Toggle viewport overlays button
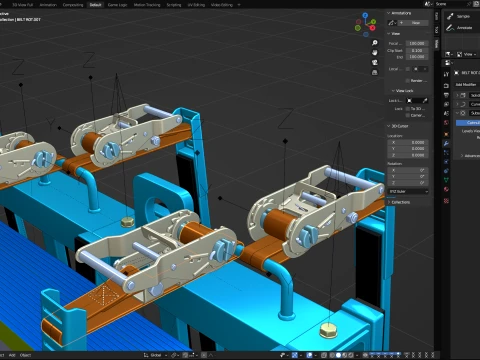Screen dimensions: 480x360 pos(309,355)
